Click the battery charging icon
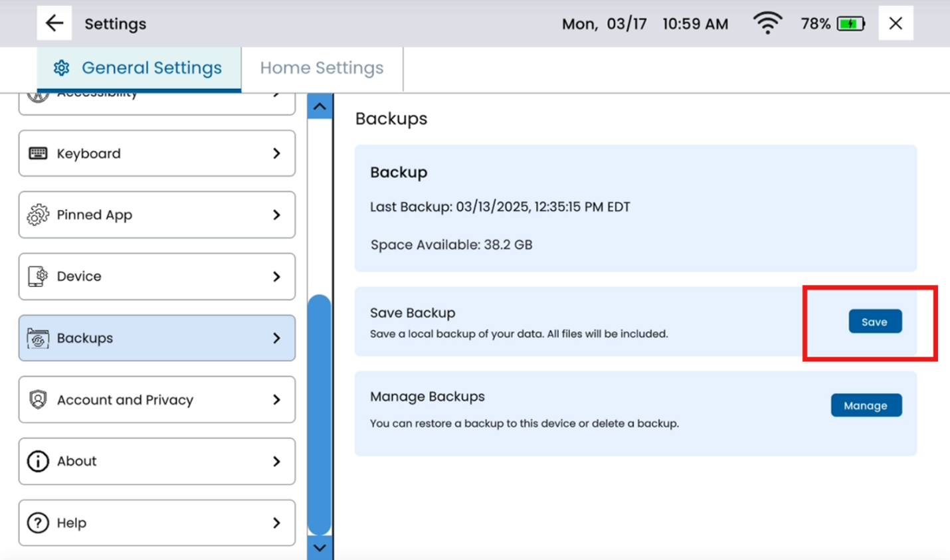 tap(850, 24)
